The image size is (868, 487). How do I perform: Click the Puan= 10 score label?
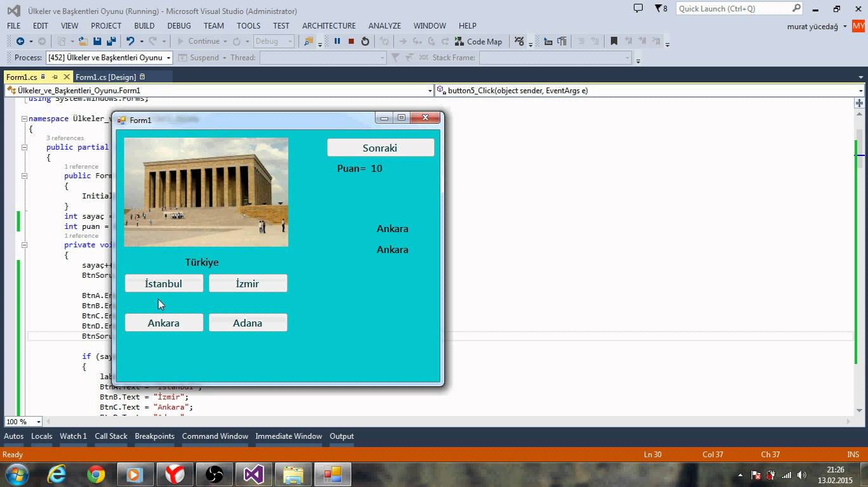click(360, 168)
